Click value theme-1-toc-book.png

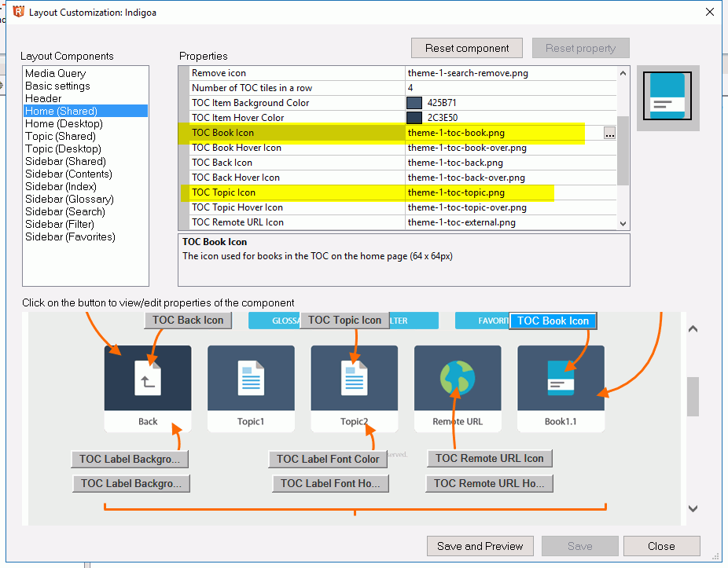pyautogui.click(x=456, y=134)
